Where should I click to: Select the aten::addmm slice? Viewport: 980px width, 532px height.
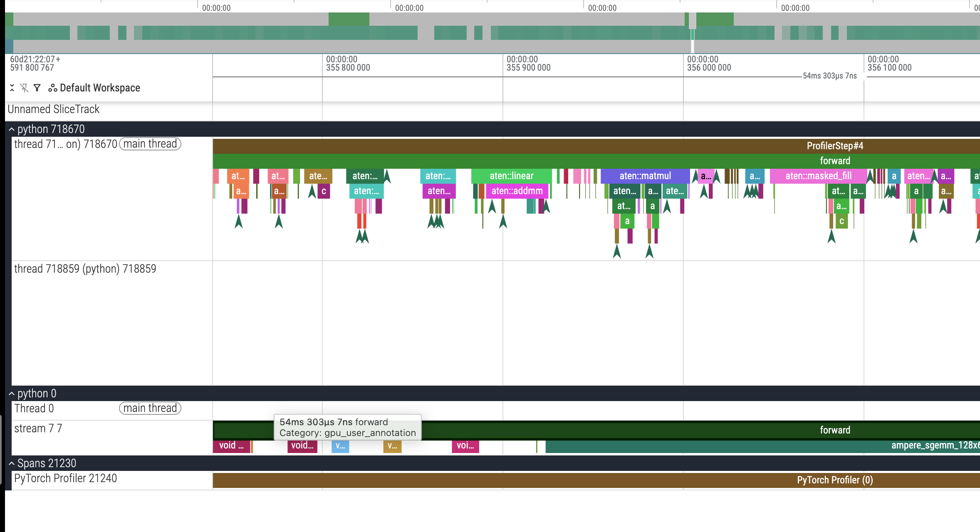(x=517, y=191)
